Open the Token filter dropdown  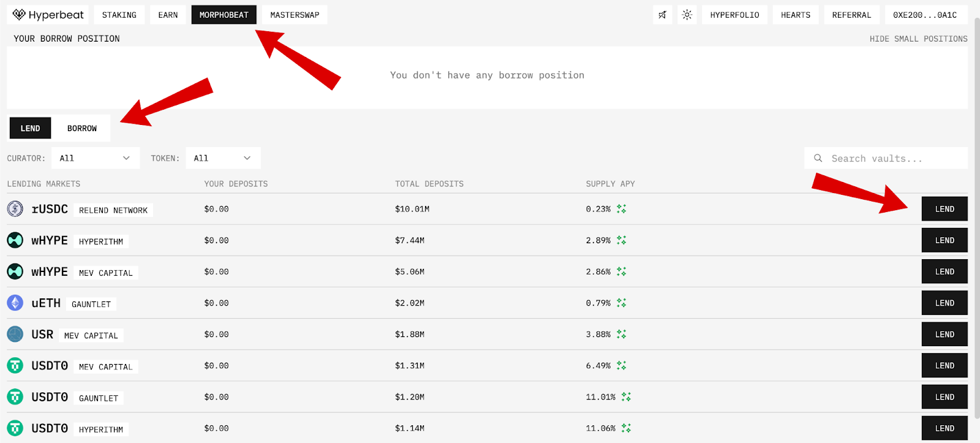[223, 158]
